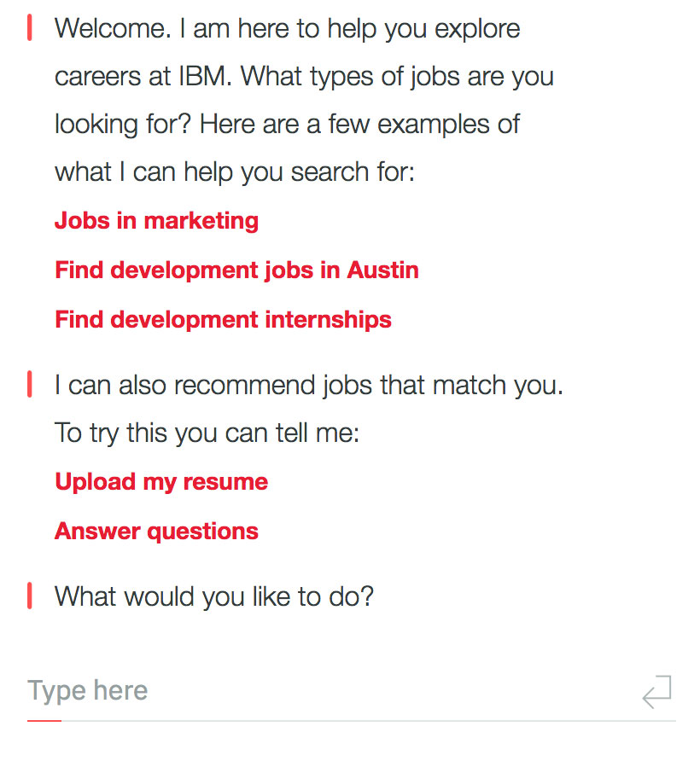
Task: Click the short red accent under input
Action: click(x=44, y=721)
